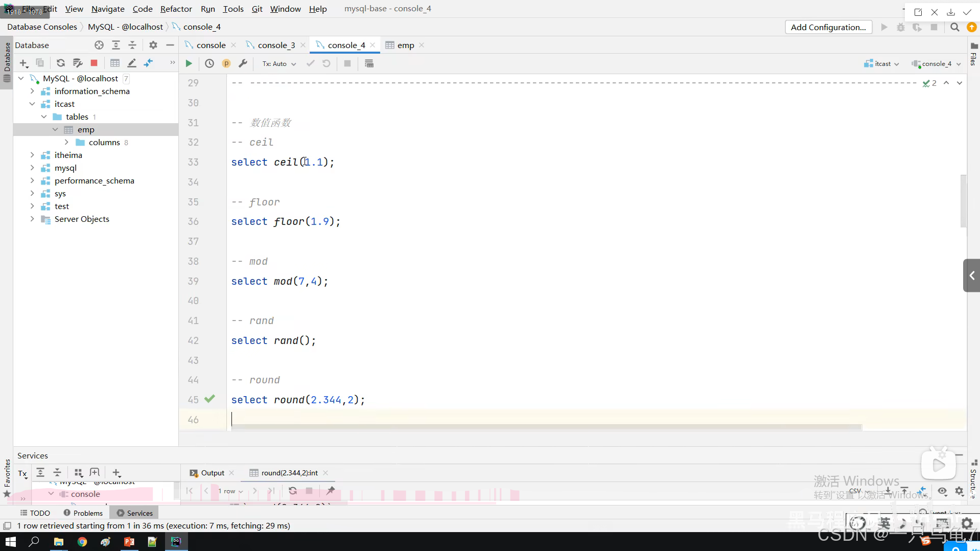Add a service with the plus icon
The width and height of the screenshot is (980, 551).
click(116, 473)
